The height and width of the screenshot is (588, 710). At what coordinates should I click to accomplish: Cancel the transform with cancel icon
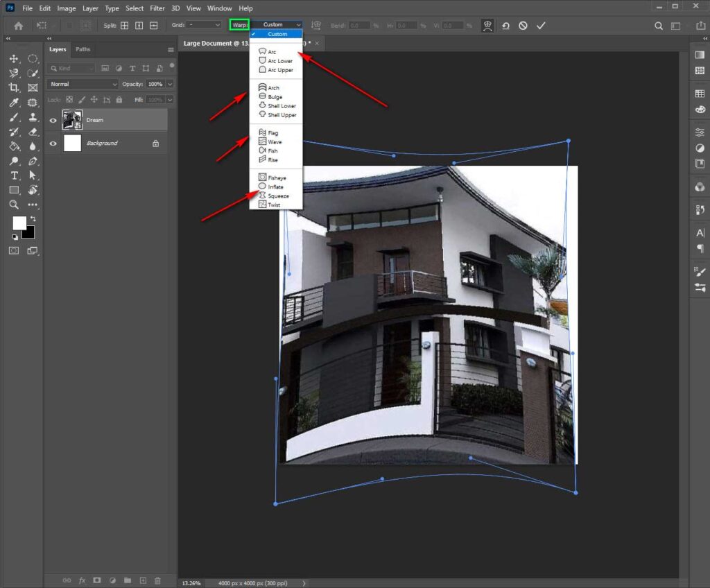tap(523, 25)
